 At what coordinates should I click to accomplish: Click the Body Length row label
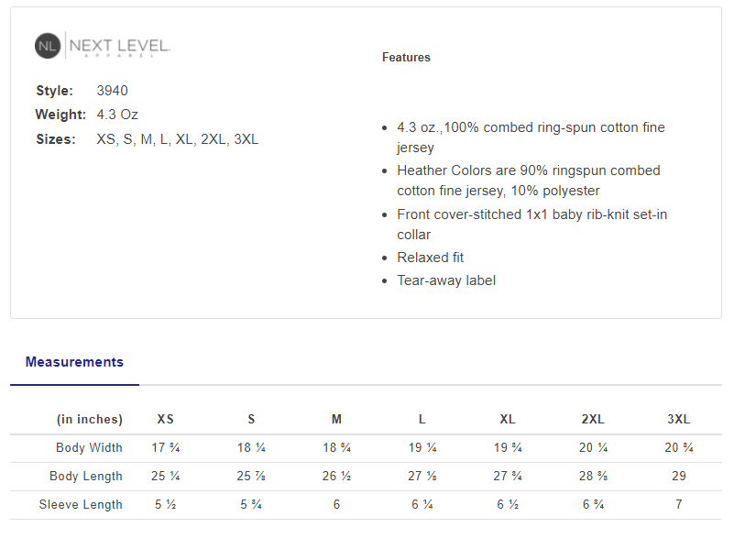(87, 477)
